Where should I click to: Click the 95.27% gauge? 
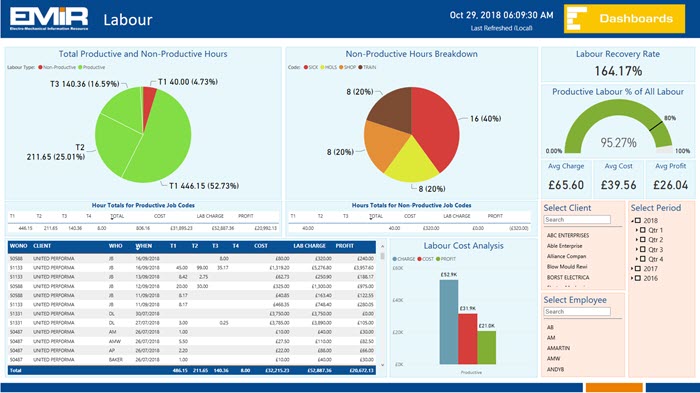tap(618, 127)
